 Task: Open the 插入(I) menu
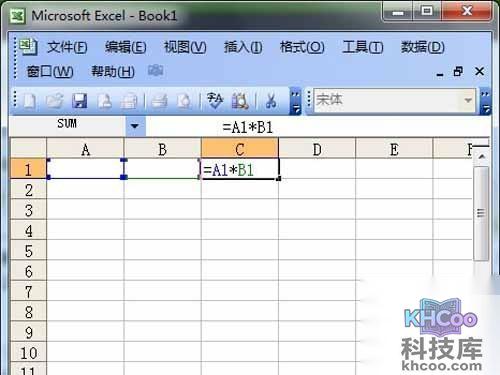[x=243, y=47]
